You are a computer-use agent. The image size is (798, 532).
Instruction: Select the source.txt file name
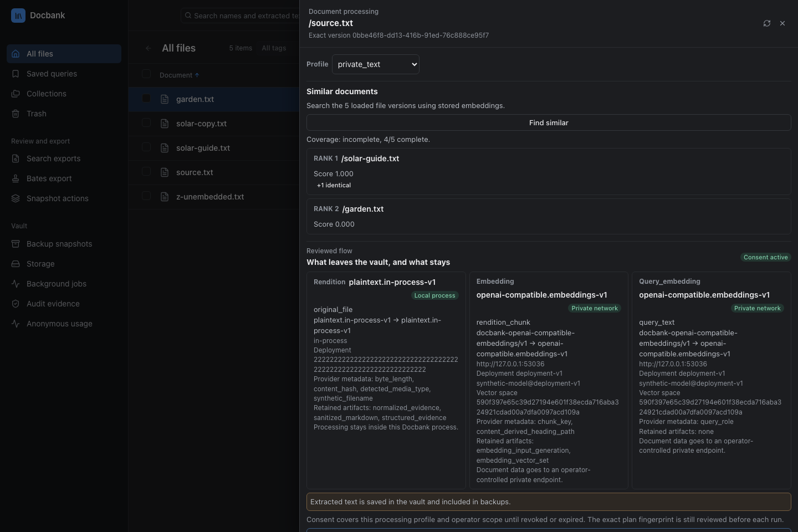coord(195,172)
